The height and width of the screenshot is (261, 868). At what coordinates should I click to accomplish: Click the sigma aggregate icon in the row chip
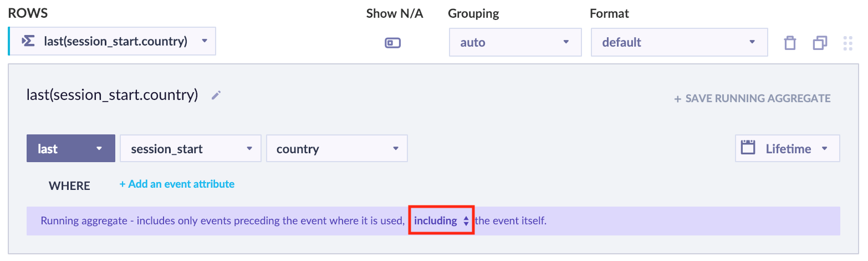(x=28, y=41)
